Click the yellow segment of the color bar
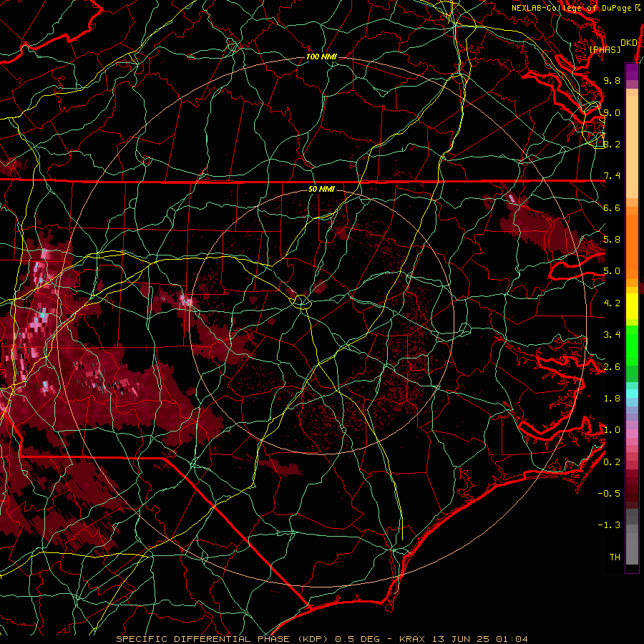644x644 pixels. tap(632, 306)
